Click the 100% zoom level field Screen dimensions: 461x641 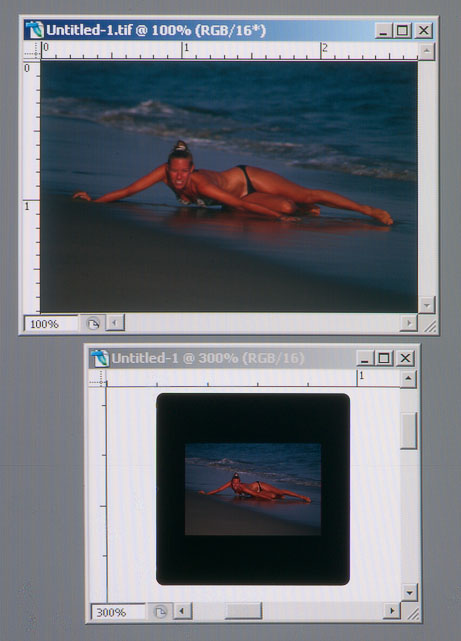click(x=51, y=324)
